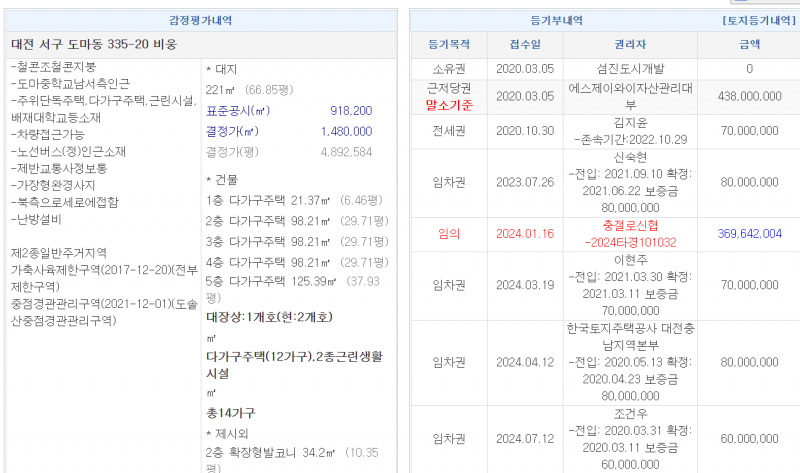Click the red 말소기준 label
The height and width of the screenshot is (473, 800).
(449, 104)
